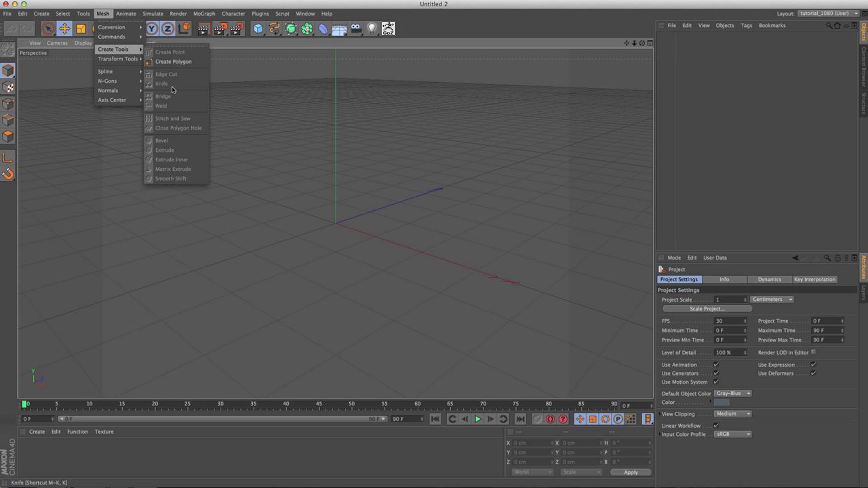The image size is (868, 488).
Task: Open the Centimeters unit dropdown
Action: [x=772, y=299]
